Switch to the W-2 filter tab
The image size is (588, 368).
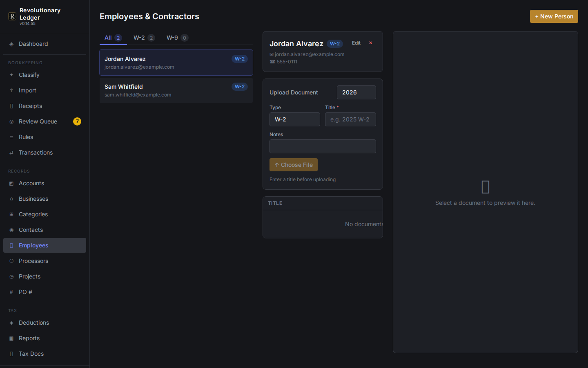point(144,38)
